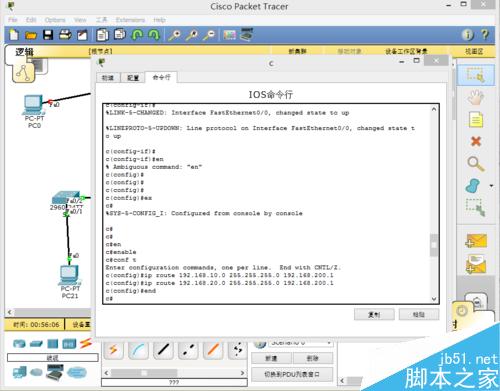500x391 pixels.
Task: Click the 复制 copy button
Action: point(374,314)
